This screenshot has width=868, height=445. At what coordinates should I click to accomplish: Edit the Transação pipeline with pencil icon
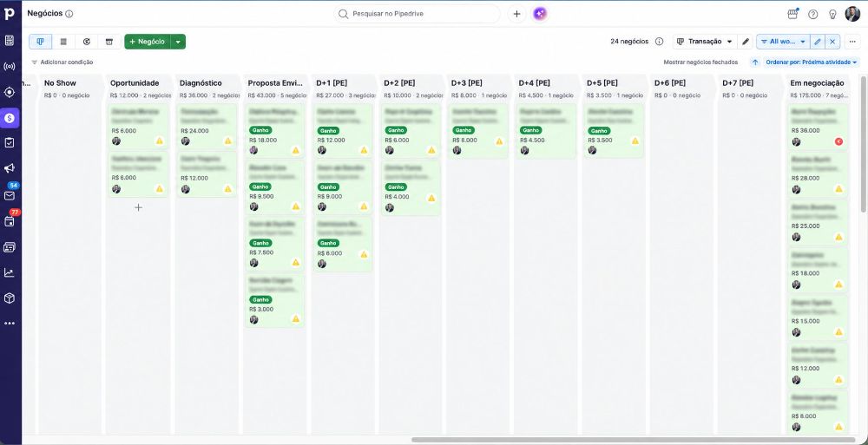tap(746, 42)
